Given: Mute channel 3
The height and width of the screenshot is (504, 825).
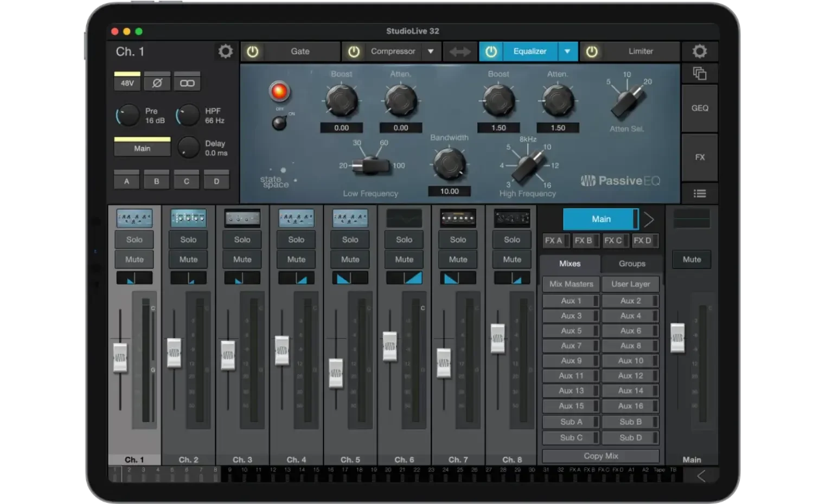Looking at the screenshot, I should [x=242, y=259].
